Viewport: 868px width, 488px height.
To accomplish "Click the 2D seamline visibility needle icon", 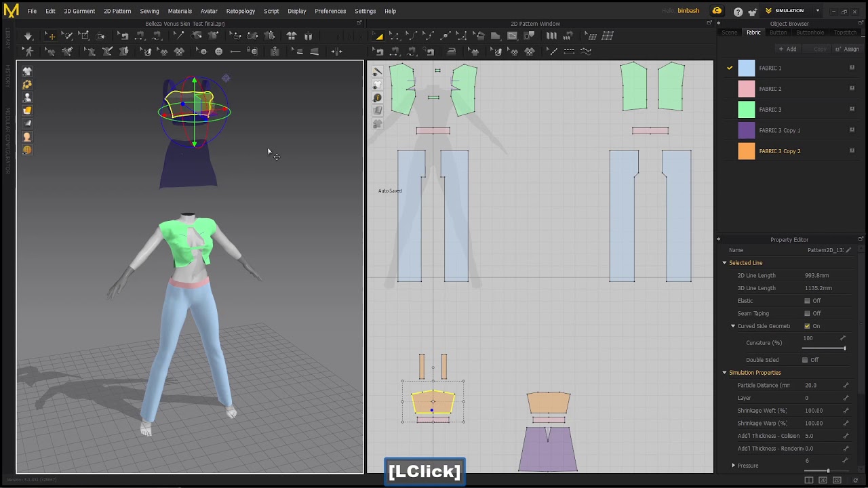I will pyautogui.click(x=378, y=71).
